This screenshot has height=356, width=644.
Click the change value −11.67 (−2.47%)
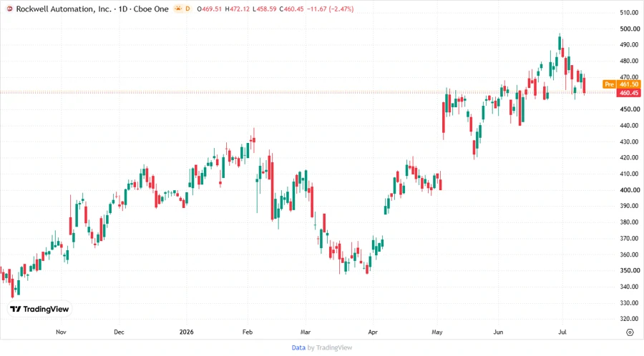coord(330,9)
